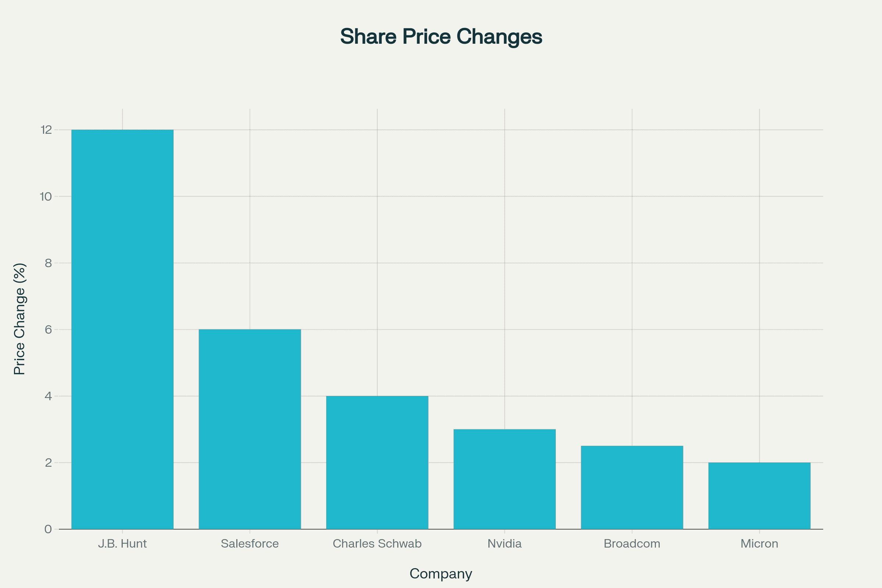
Task: Click the J.B. Hunt bar
Action: pyautogui.click(x=122, y=329)
